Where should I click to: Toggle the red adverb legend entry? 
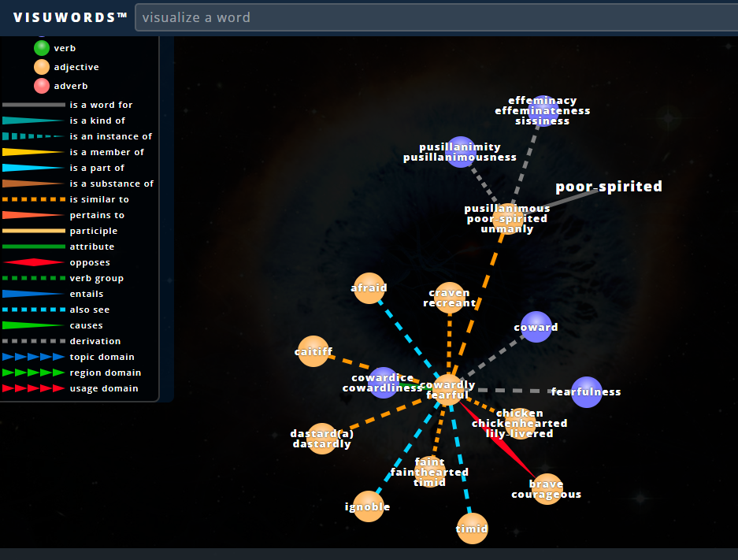pos(40,86)
